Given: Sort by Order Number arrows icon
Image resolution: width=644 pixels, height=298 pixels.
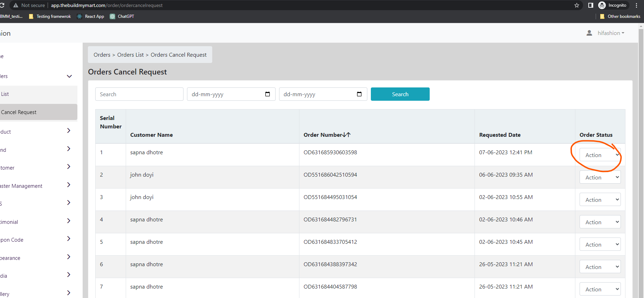Looking at the screenshot, I should coord(346,135).
